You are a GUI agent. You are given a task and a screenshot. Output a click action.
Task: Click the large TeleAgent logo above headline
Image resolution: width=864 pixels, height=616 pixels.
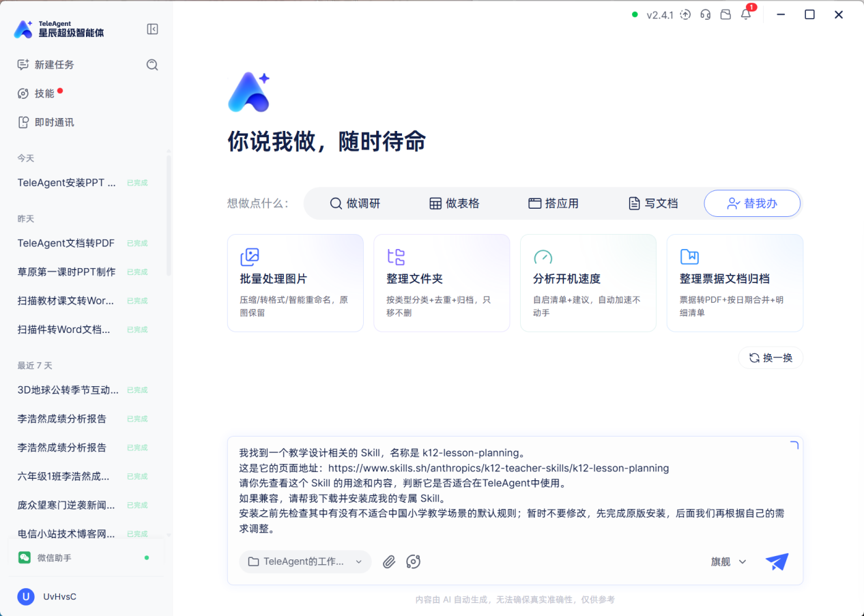click(249, 92)
